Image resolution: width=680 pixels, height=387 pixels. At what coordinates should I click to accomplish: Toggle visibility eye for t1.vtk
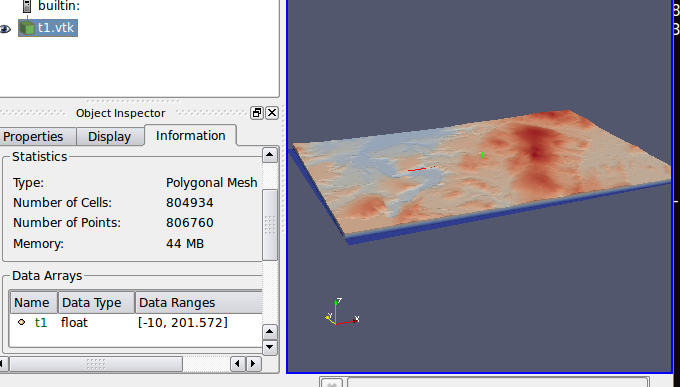point(5,29)
